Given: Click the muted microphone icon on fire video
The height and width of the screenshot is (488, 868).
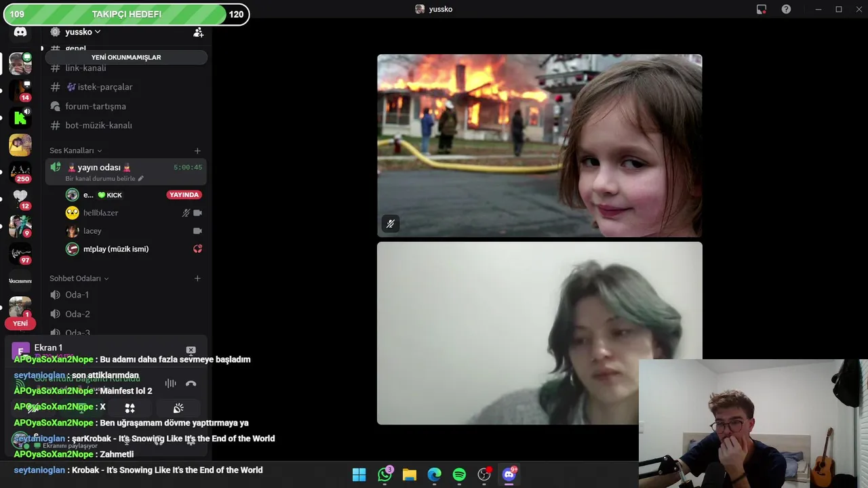Looking at the screenshot, I should pyautogui.click(x=391, y=224).
